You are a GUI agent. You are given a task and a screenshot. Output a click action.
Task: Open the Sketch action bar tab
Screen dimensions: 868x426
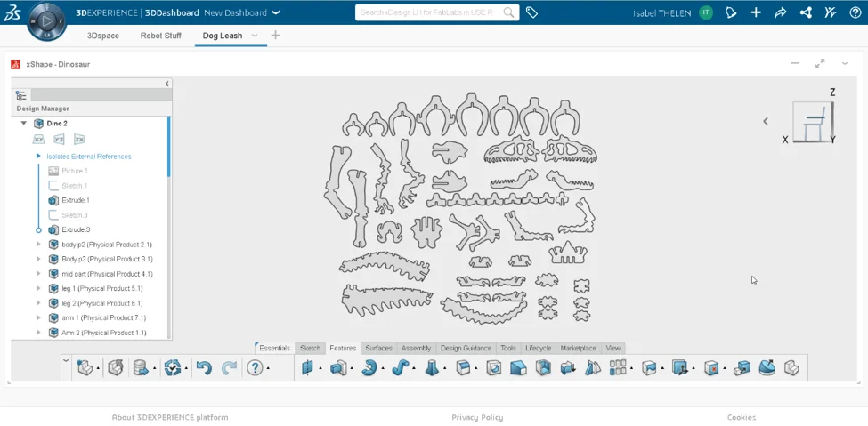click(x=310, y=348)
